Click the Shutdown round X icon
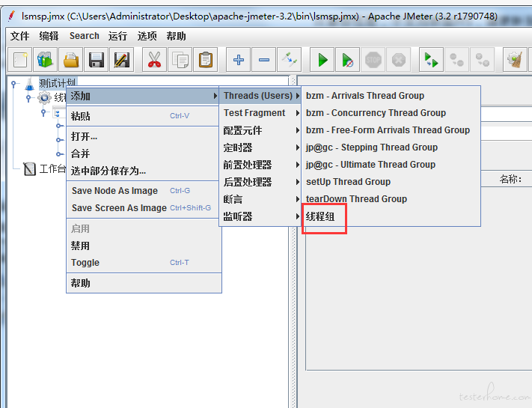This screenshot has width=532, height=408. [399, 60]
